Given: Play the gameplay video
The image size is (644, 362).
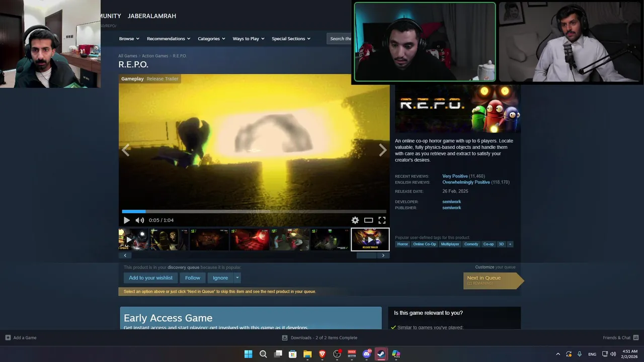Looking at the screenshot, I should pos(126,220).
